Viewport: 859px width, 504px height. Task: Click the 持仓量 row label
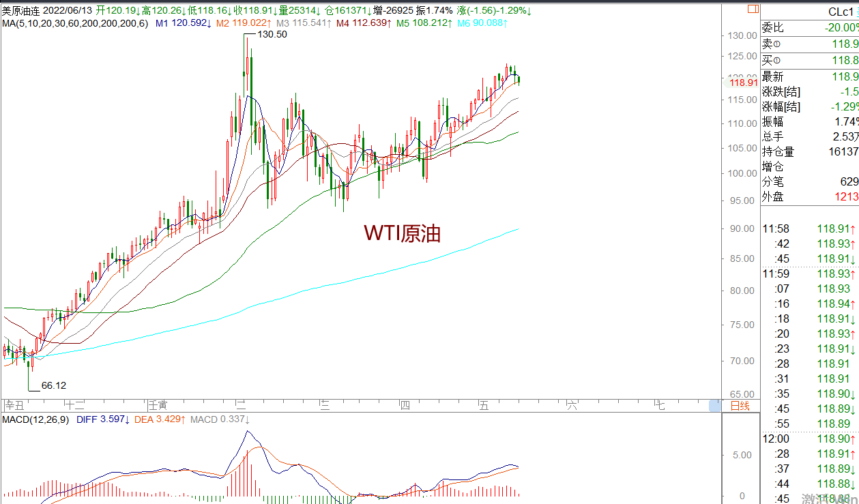(778, 152)
